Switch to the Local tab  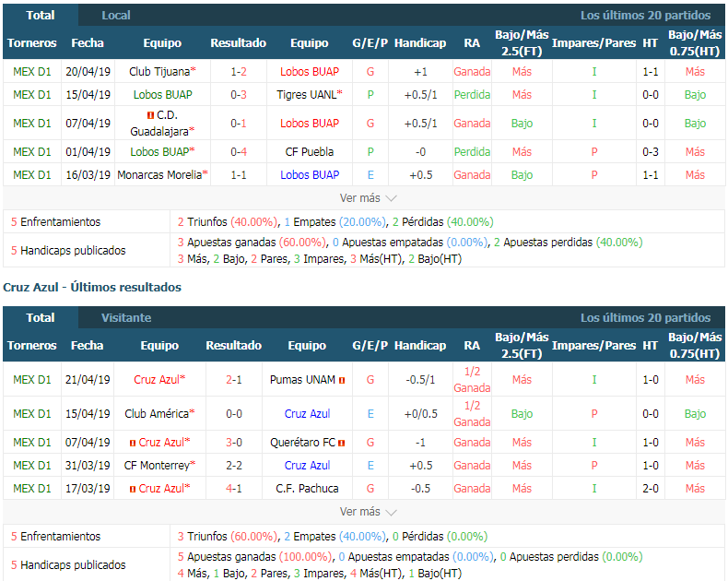115,16
